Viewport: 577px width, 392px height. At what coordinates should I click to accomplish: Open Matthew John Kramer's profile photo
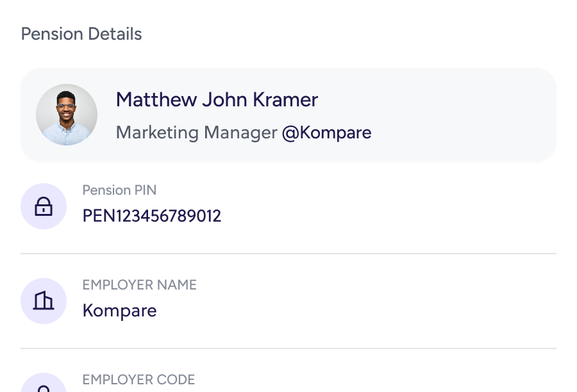pyautogui.click(x=67, y=115)
